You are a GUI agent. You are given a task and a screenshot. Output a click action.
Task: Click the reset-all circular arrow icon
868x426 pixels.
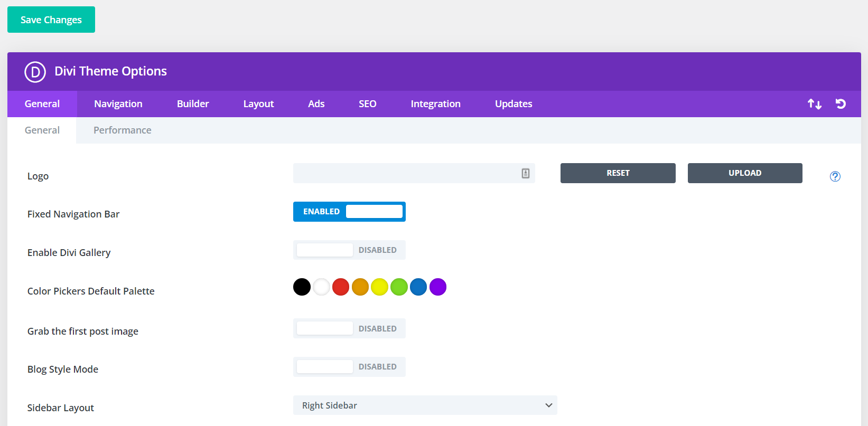click(841, 104)
